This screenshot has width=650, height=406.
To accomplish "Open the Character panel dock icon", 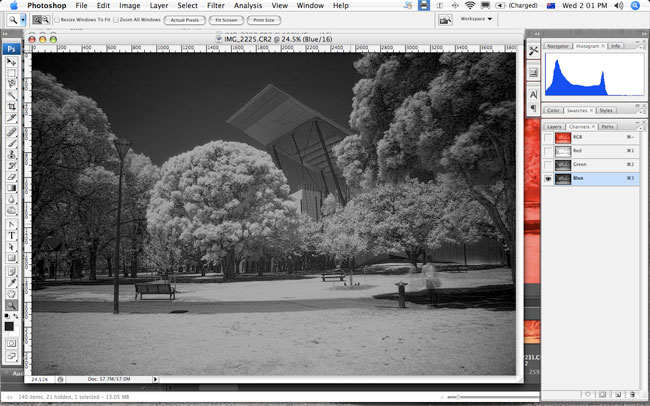I will (534, 95).
